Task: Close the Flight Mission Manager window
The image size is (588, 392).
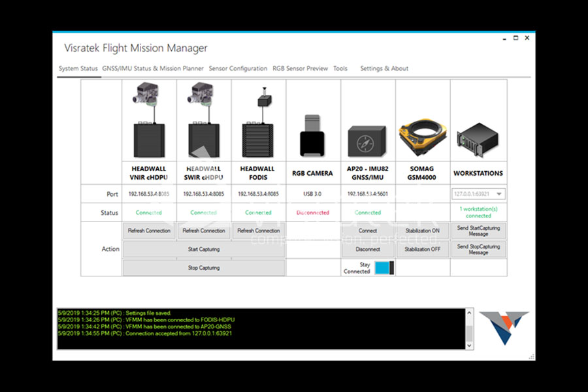Action: click(527, 38)
